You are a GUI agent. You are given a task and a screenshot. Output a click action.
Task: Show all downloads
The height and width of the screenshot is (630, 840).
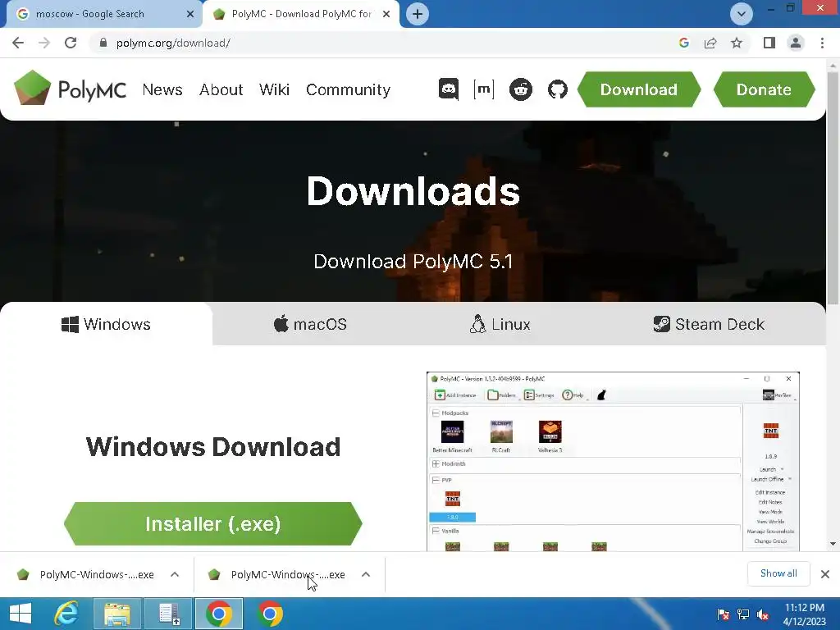pos(778,573)
